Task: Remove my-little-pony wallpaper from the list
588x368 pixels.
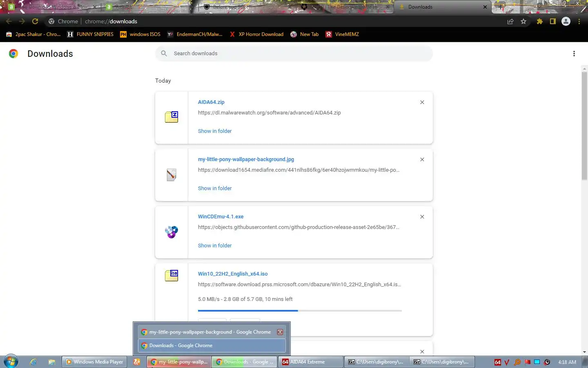Action: click(422, 159)
